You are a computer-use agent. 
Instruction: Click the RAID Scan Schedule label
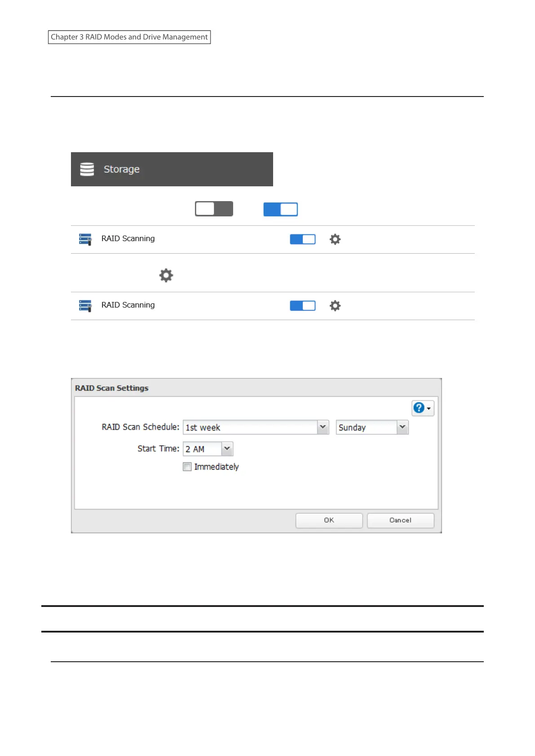tap(141, 427)
